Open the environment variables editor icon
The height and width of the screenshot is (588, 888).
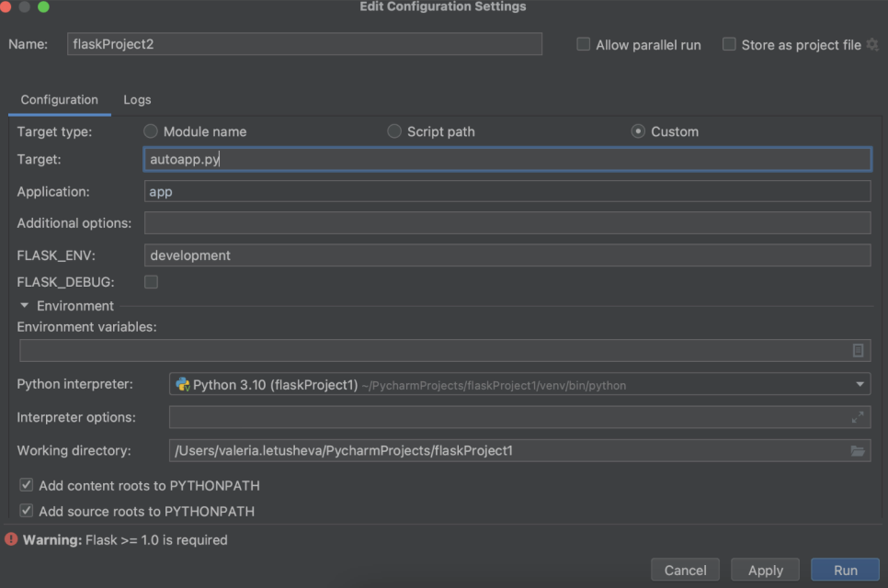[x=858, y=350]
